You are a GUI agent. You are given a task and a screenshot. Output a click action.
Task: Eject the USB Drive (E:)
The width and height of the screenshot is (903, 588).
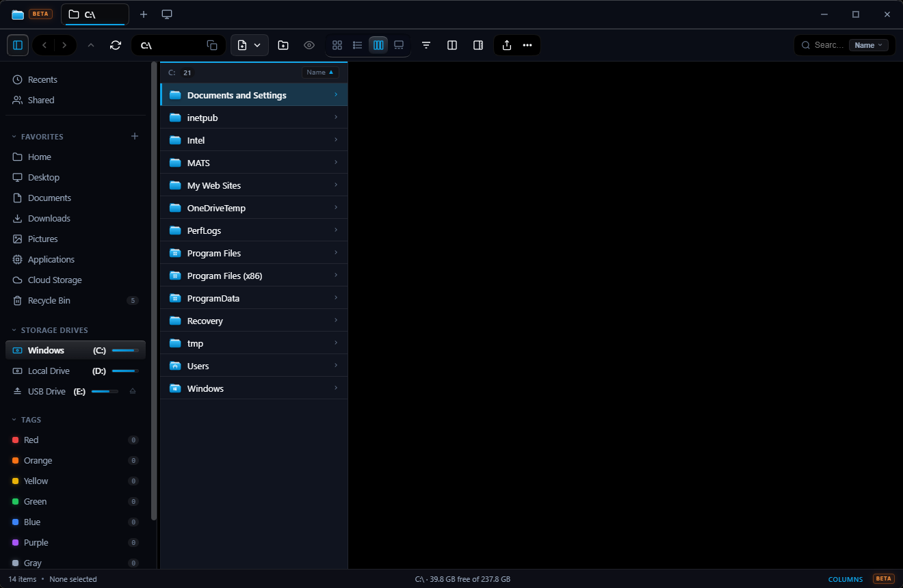tap(133, 391)
